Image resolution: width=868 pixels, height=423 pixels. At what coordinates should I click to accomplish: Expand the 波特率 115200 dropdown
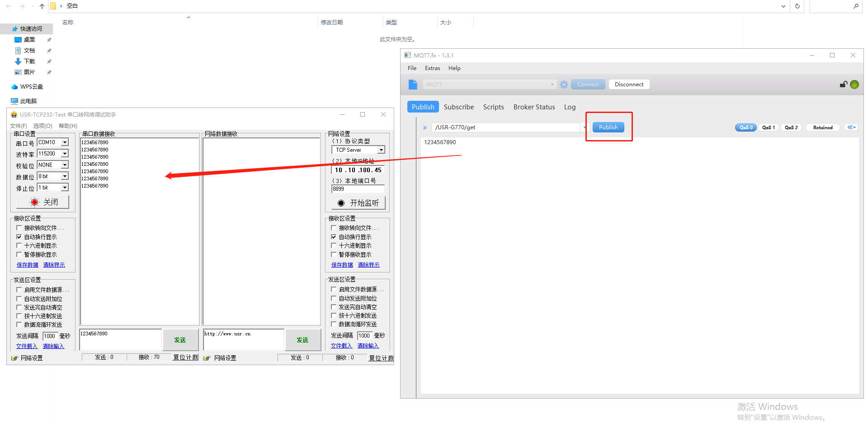point(65,154)
